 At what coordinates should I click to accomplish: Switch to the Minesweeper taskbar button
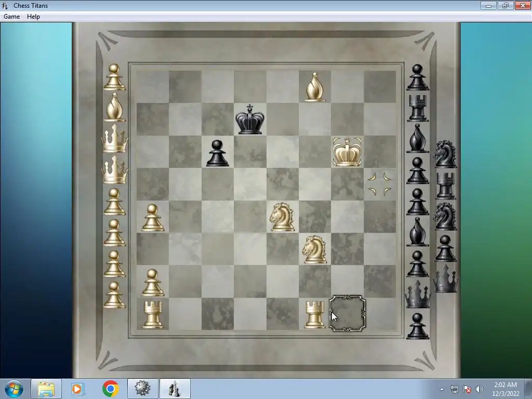click(x=142, y=389)
